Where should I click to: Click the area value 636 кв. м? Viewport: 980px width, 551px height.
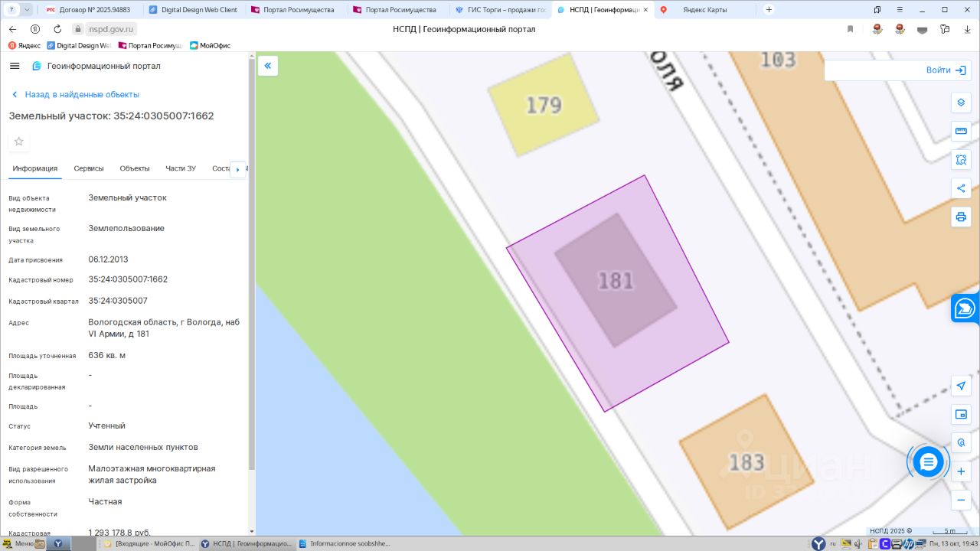click(107, 355)
